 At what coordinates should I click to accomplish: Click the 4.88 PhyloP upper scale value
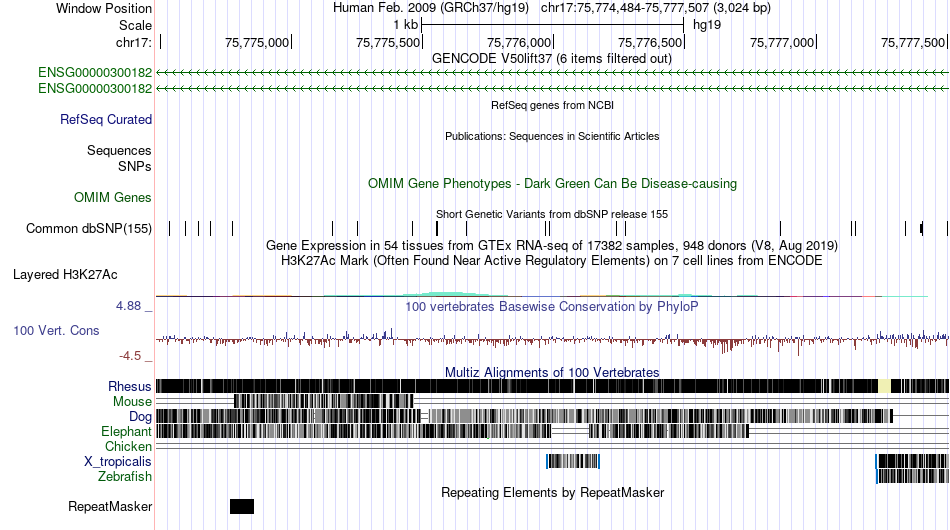pyautogui.click(x=128, y=306)
